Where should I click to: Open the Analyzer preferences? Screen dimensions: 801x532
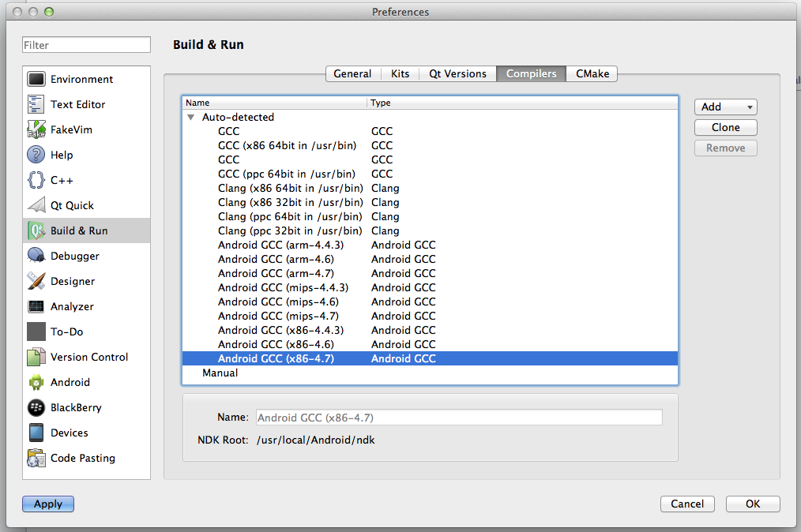click(x=35, y=306)
